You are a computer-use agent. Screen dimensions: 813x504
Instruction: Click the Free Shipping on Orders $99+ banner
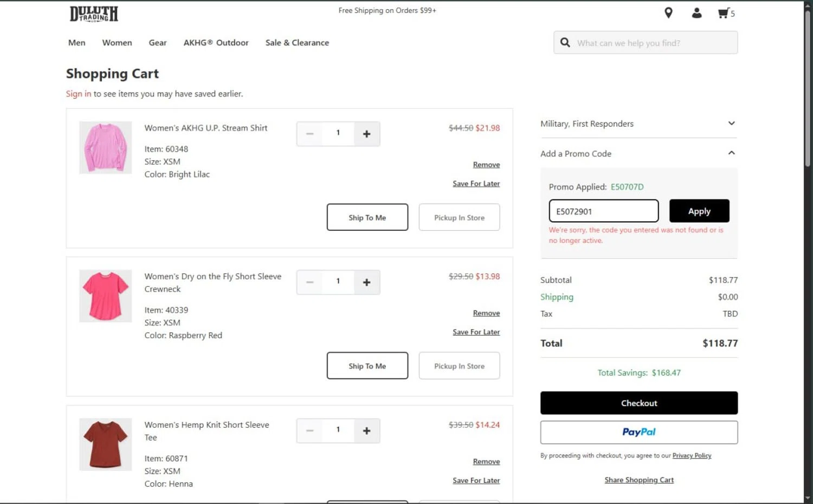[387, 10]
